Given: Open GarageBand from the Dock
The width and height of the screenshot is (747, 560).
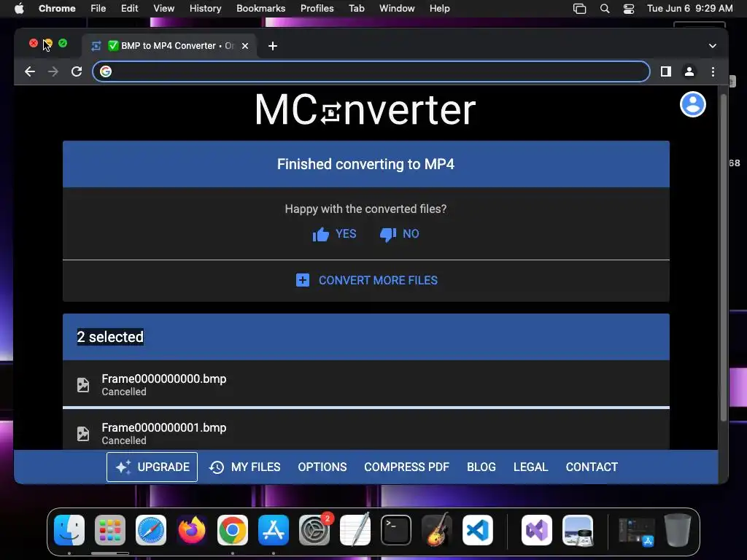Looking at the screenshot, I should coord(437,530).
